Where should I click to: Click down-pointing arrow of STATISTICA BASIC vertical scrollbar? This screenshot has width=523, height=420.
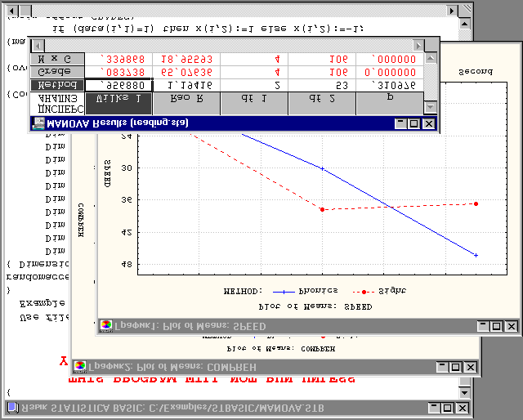coord(465,392)
